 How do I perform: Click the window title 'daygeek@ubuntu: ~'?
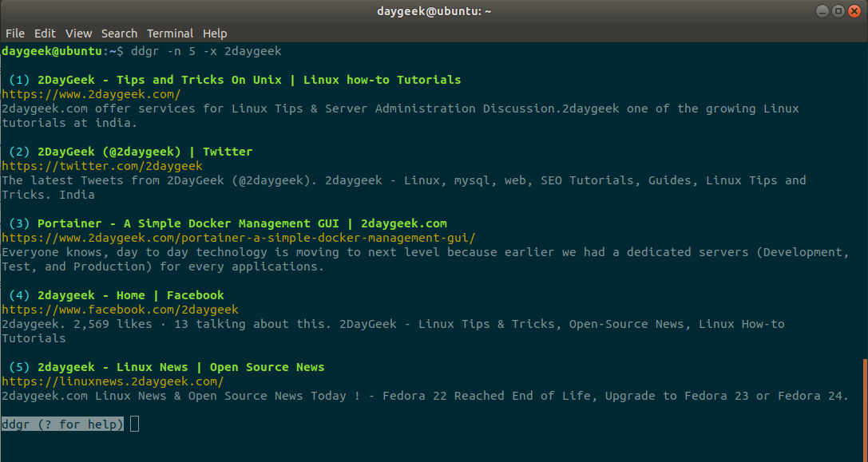434,11
